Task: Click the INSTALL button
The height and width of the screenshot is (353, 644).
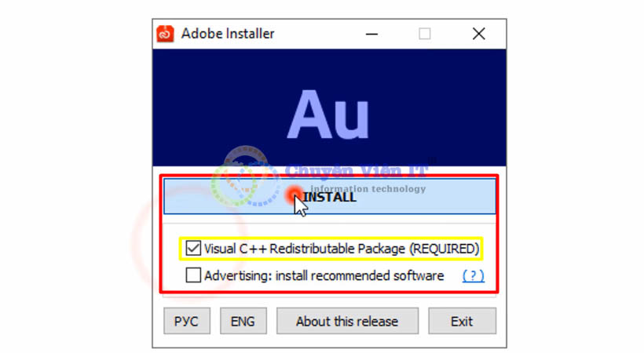Action: (329, 197)
